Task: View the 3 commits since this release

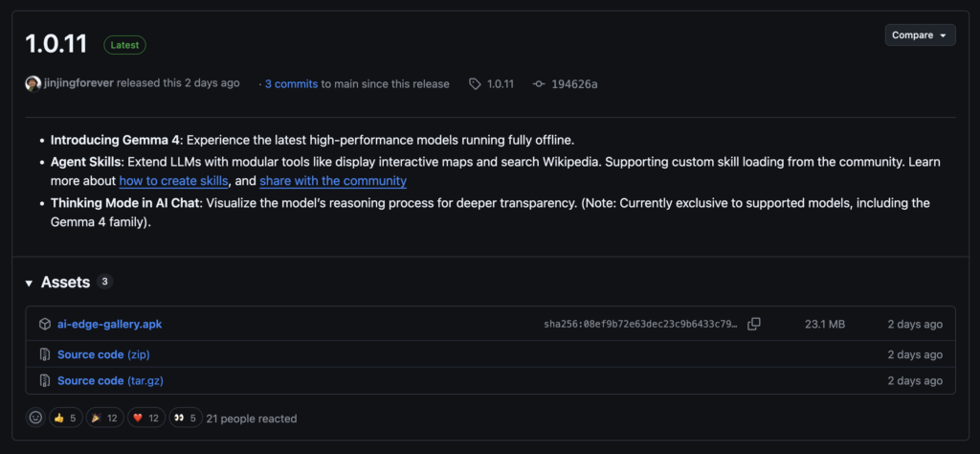Action: point(291,84)
